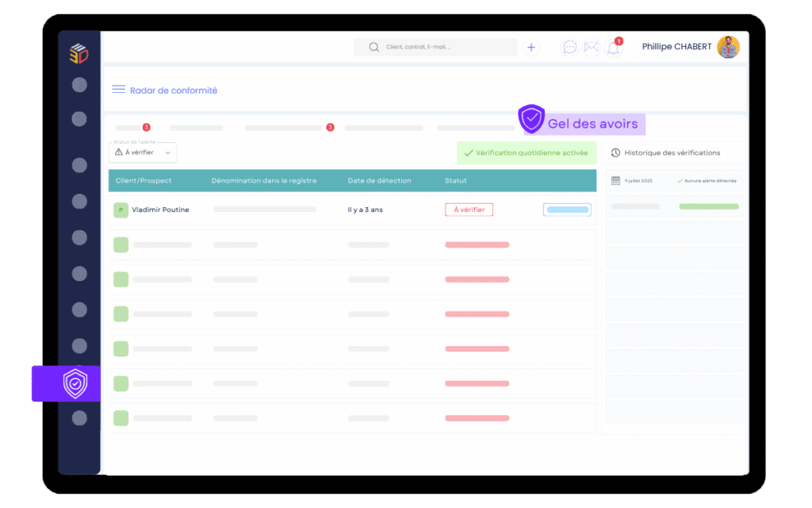The image size is (812, 508).
Task: Open the highlighted shield compliance sidebar icon
Action: click(75, 383)
